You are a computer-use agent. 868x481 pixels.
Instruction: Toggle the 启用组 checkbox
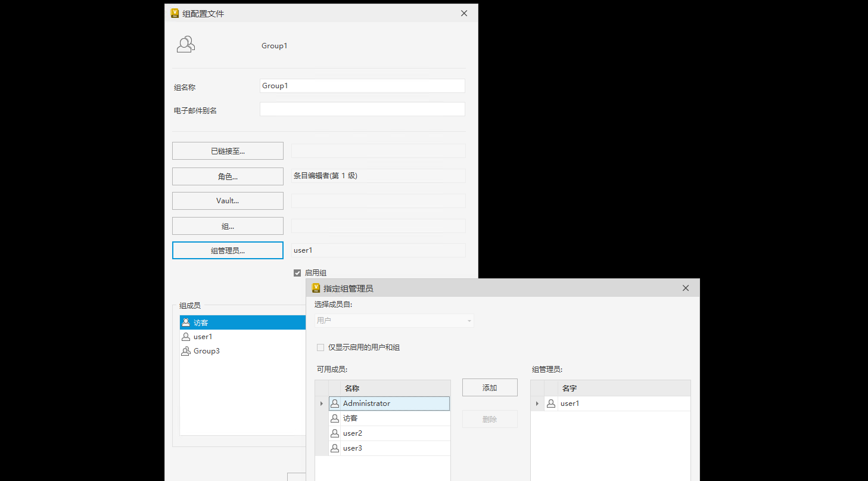(297, 273)
